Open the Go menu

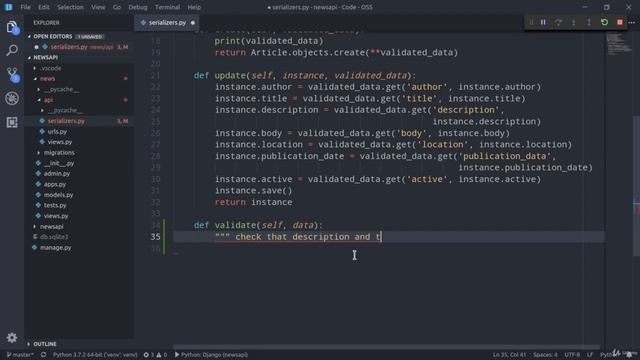pos(117,7)
